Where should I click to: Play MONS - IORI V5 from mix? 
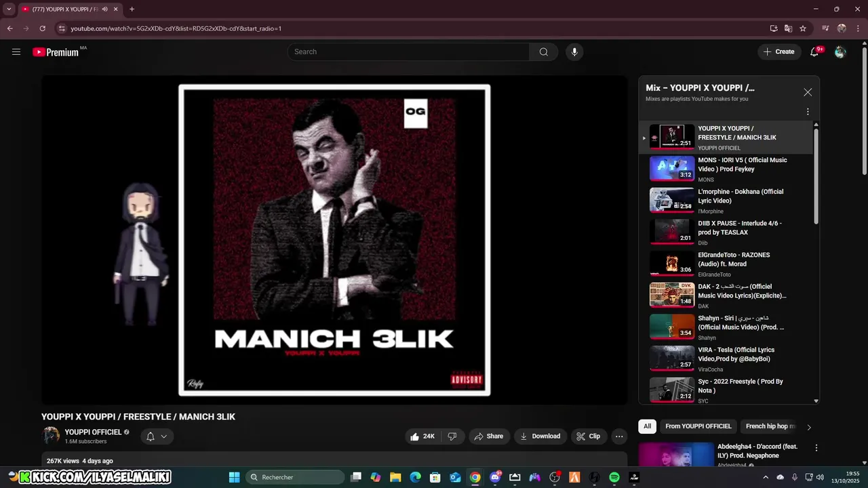[x=725, y=169]
